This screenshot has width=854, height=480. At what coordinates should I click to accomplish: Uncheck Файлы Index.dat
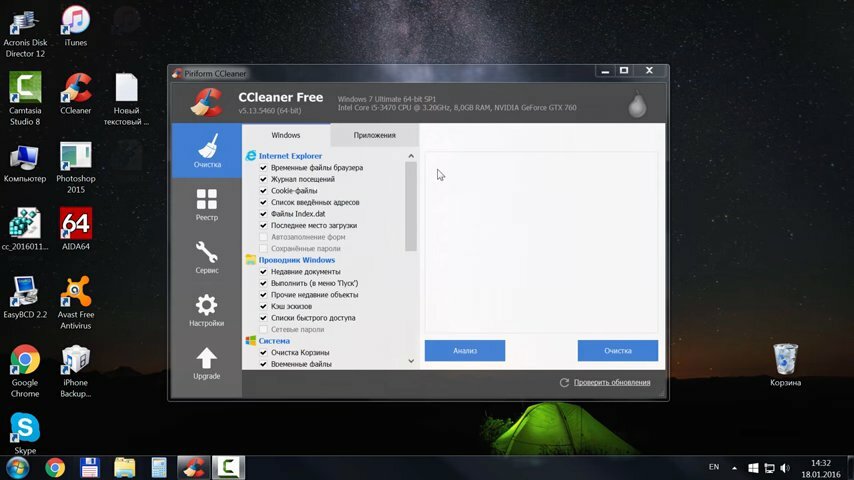point(263,214)
